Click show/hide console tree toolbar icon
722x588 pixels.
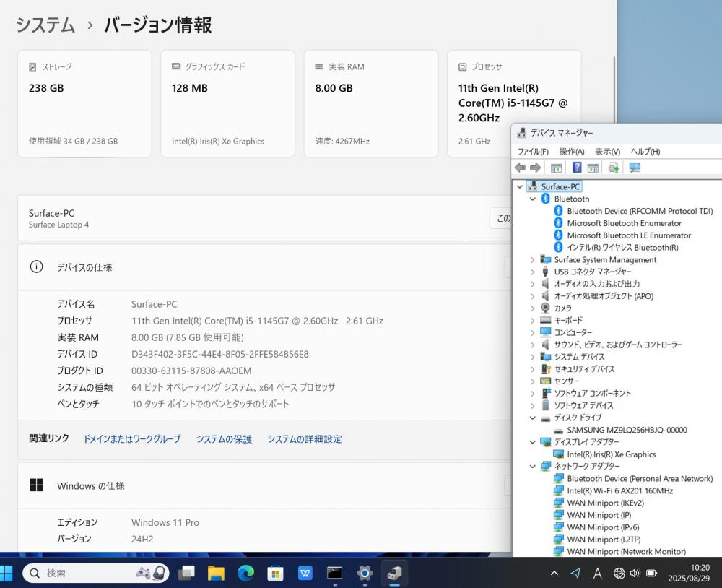557,168
